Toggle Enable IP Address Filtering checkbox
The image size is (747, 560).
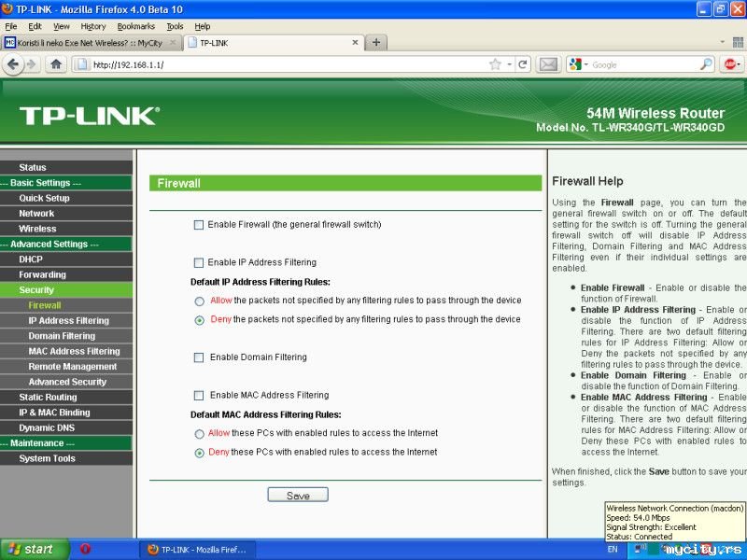coord(199,262)
